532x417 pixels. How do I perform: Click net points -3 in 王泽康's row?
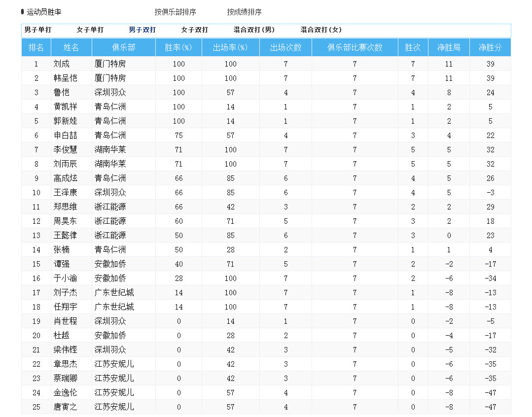(490, 193)
